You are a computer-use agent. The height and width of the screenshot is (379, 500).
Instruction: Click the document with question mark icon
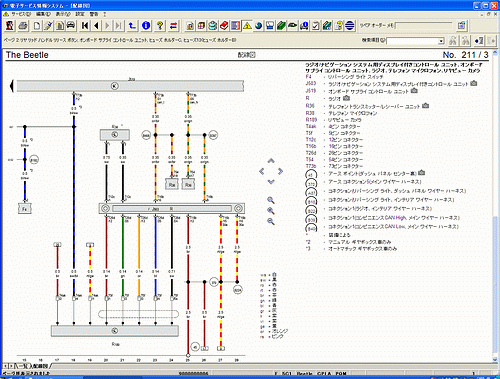(338, 26)
